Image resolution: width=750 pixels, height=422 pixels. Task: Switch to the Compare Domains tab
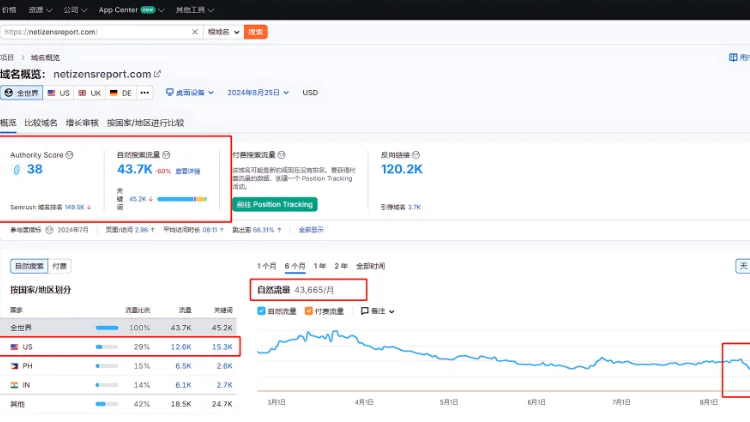41,123
